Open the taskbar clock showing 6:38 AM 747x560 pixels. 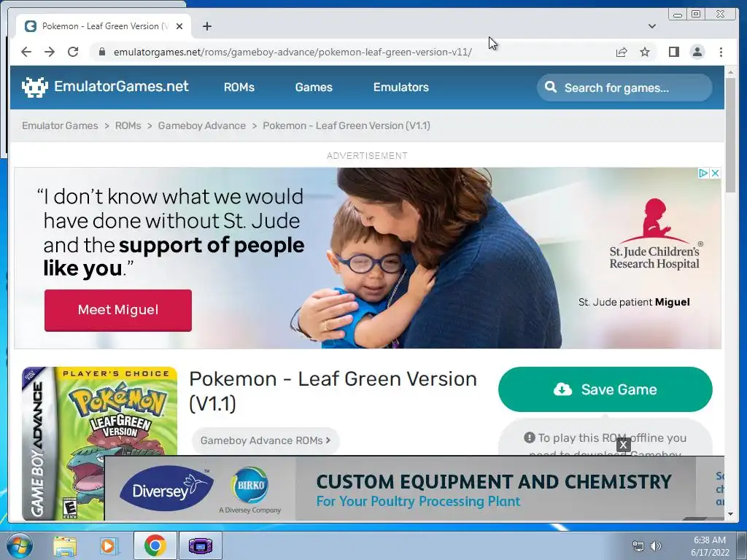click(710, 546)
